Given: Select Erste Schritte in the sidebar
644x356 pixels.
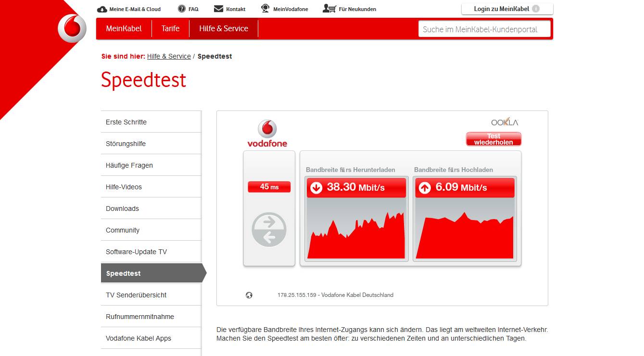Looking at the screenshot, I should 151,122.
